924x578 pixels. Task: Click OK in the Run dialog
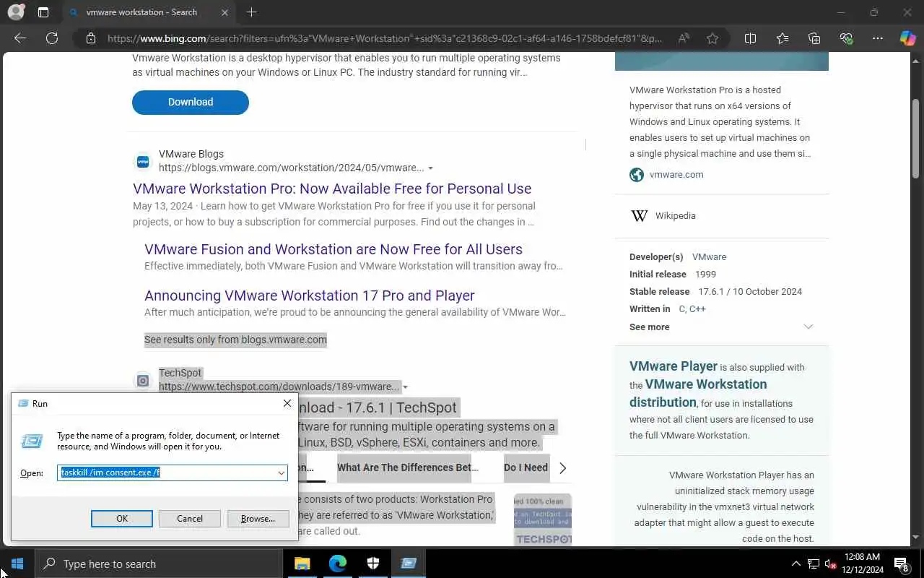pos(122,519)
